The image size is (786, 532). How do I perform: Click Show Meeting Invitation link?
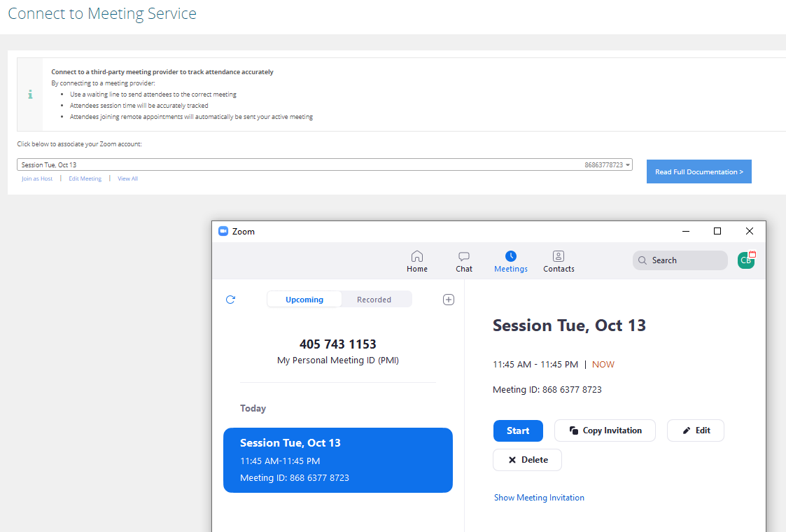pyautogui.click(x=539, y=498)
